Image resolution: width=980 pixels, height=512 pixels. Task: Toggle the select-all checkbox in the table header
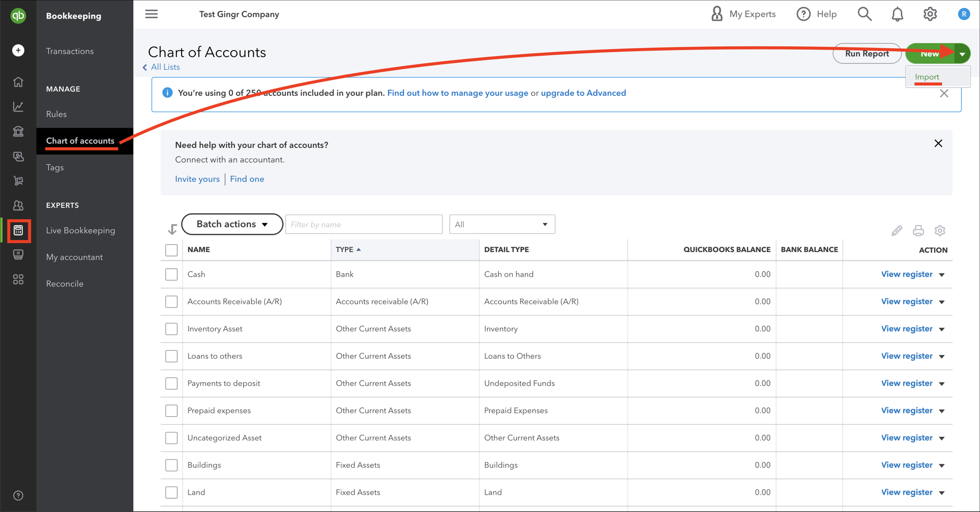click(171, 250)
